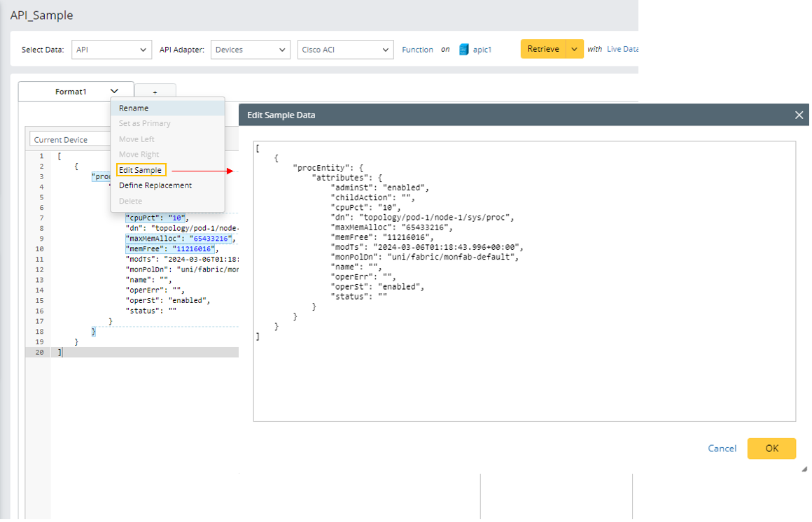Close the Edit Sample Data dialog
812x522 pixels.
tap(799, 115)
